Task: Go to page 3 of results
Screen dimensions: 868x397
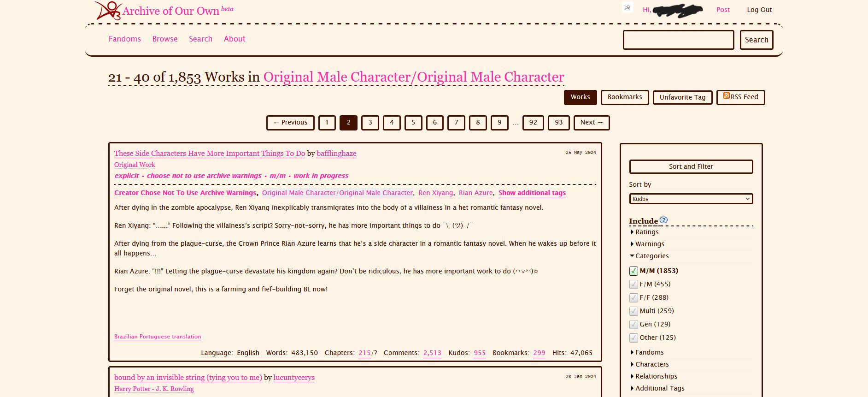Action: coord(370,123)
